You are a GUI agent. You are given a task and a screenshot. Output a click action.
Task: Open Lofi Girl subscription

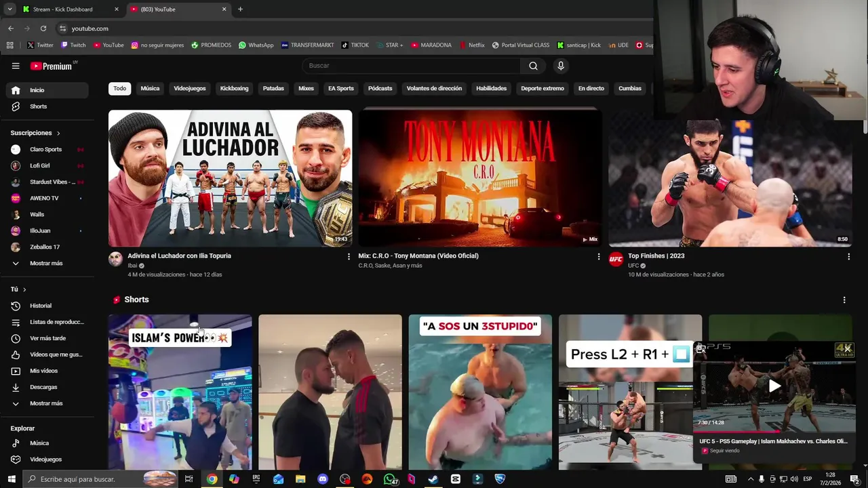47,165
